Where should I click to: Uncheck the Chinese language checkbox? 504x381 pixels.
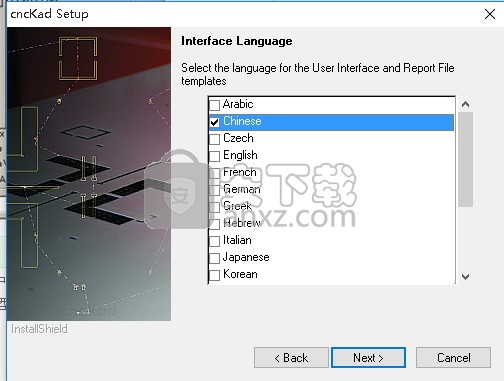tap(214, 122)
